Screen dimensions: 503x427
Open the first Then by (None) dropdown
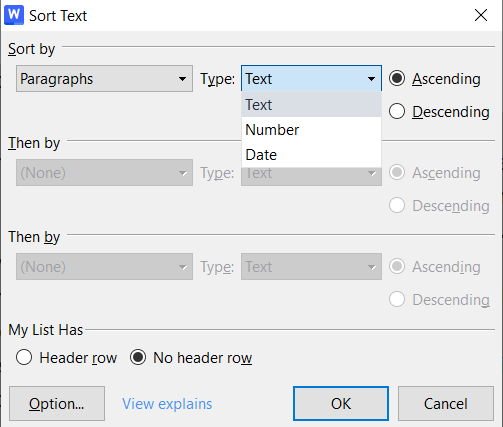104,173
